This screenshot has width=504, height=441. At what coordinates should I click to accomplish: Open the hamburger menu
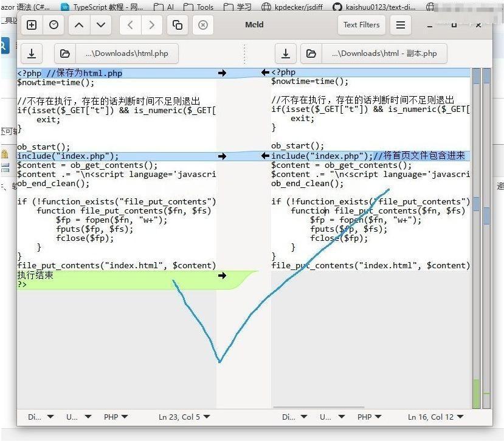[x=400, y=25]
